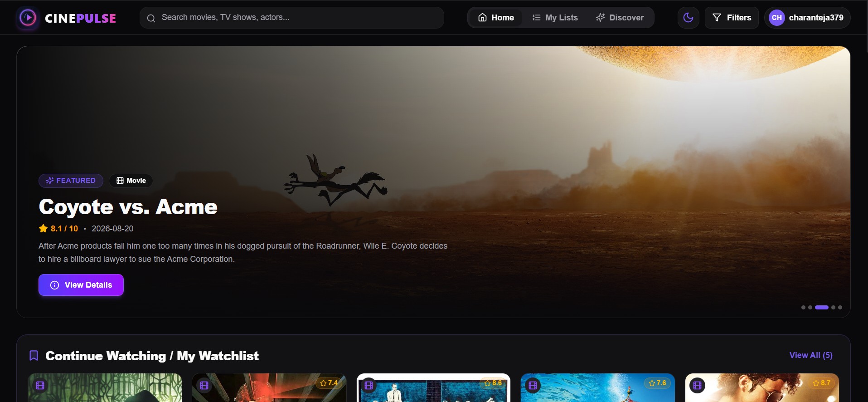Go to the Home tab
The image size is (868, 402).
click(496, 18)
